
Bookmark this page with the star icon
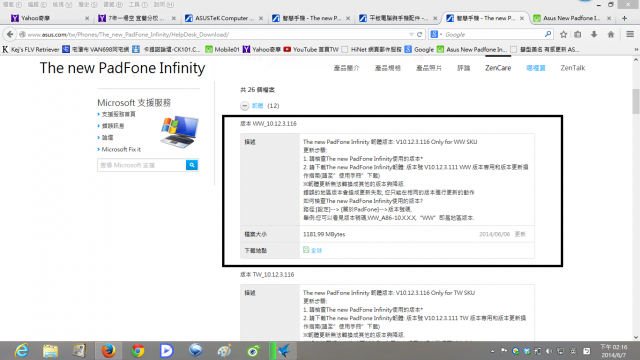pyautogui.click(x=563, y=35)
